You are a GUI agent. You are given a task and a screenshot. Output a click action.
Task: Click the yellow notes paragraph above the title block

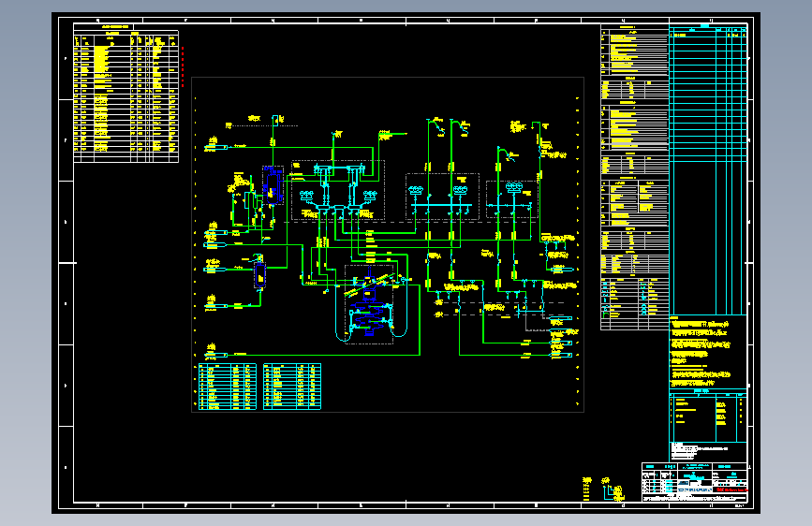(701, 352)
